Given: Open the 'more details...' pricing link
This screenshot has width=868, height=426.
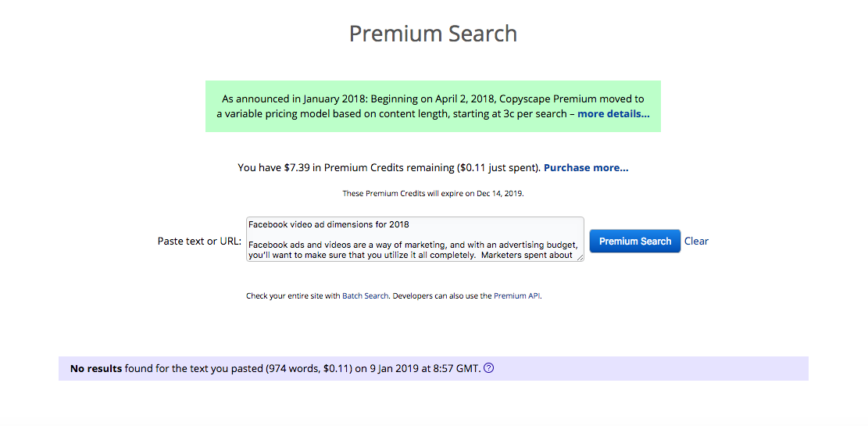Looking at the screenshot, I should pyautogui.click(x=613, y=114).
